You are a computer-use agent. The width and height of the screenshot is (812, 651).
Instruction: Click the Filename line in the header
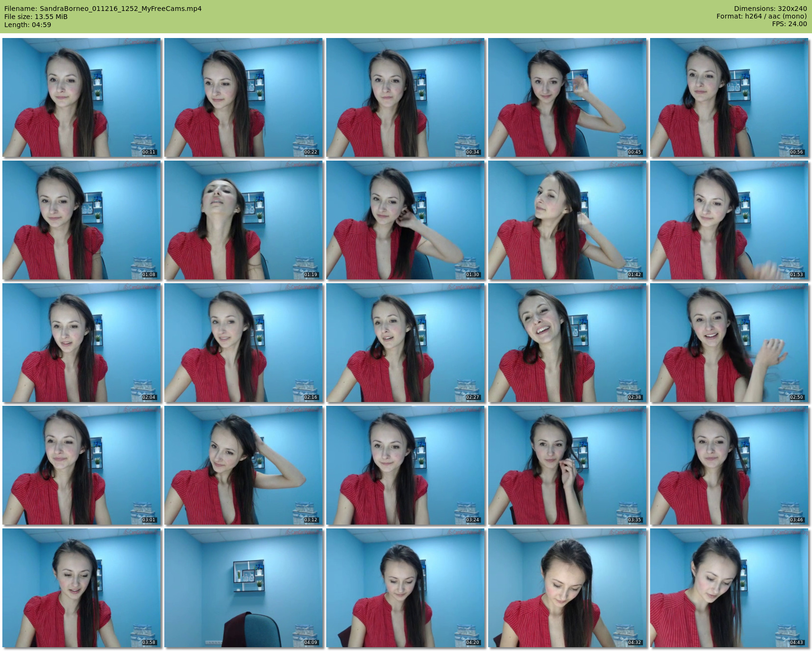pyautogui.click(x=103, y=9)
